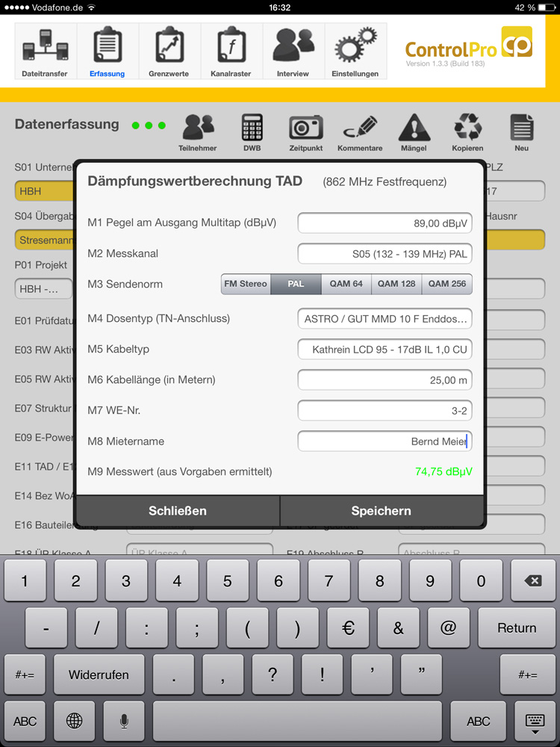Tap the Mängel warning icon
Viewport: 560px width, 747px height.
pos(414,133)
